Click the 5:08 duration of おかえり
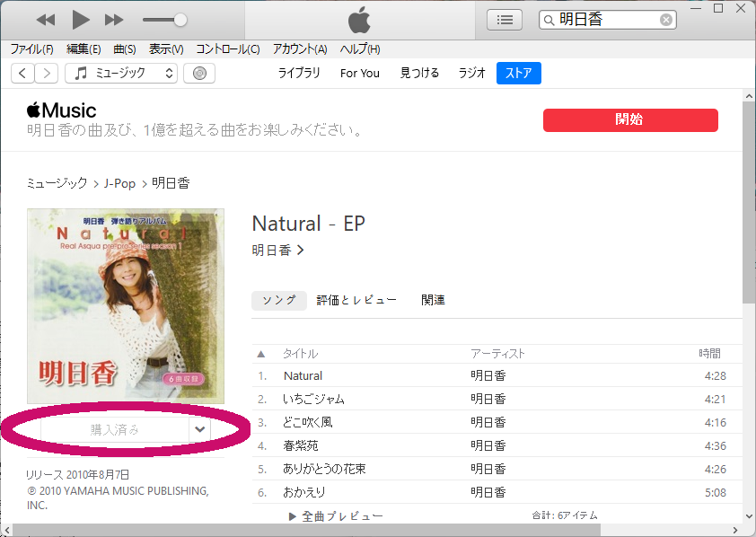The width and height of the screenshot is (756, 537). (x=715, y=493)
